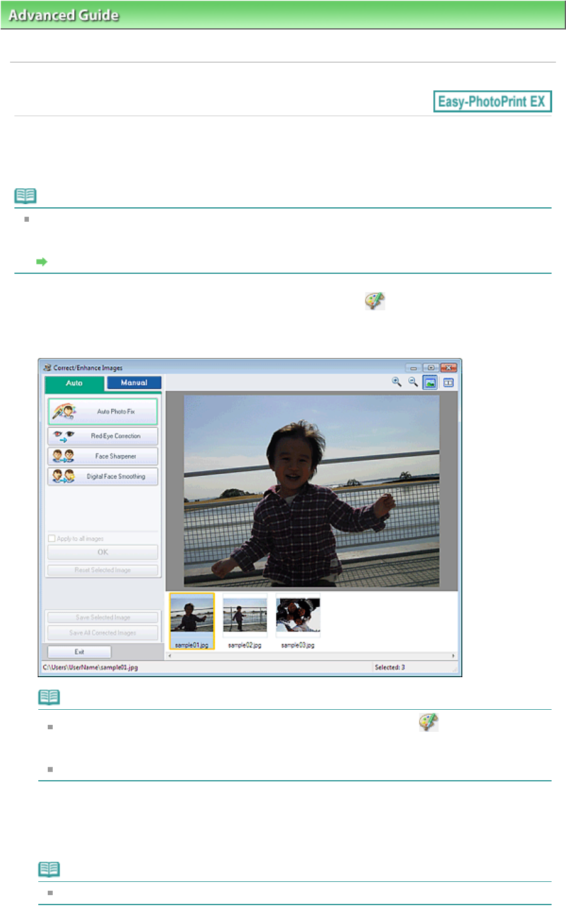
Task: Click the Zoom Out magnifier icon
Action: (x=413, y=382)
